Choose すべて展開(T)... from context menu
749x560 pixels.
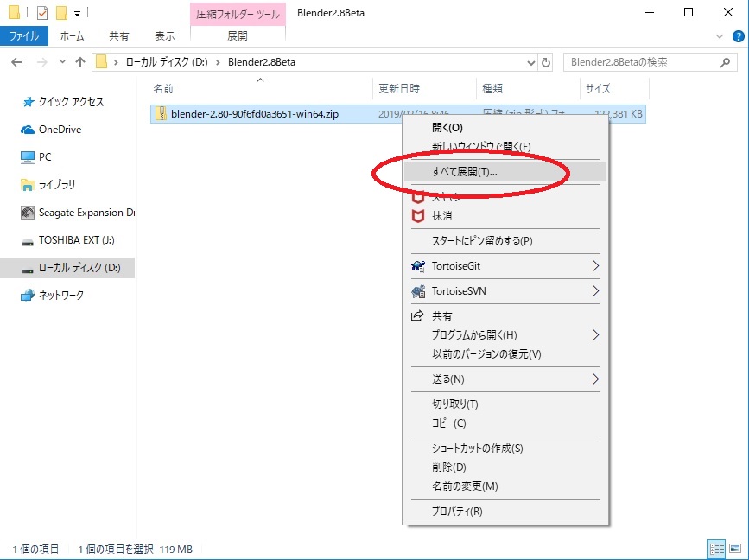pos(505,172)
